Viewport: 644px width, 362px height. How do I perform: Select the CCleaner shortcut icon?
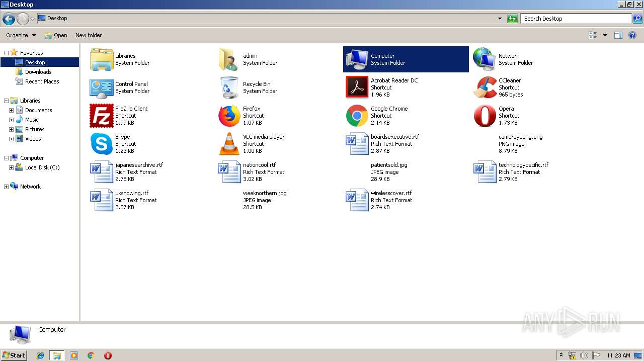[485, 87]
